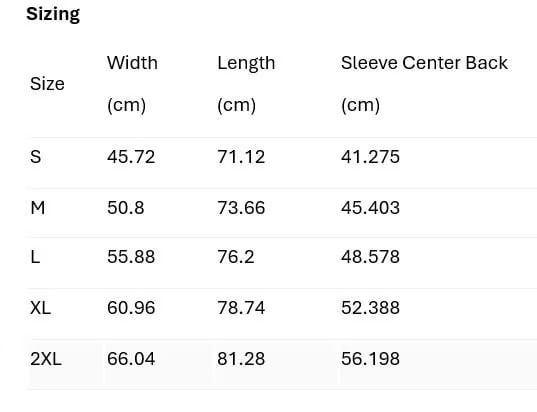Click length value 81.28

coord(241,359)
